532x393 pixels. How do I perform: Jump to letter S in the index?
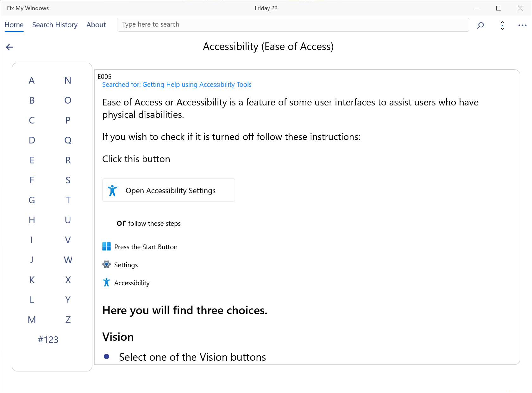pyautogui.click(x=68, y=180)
